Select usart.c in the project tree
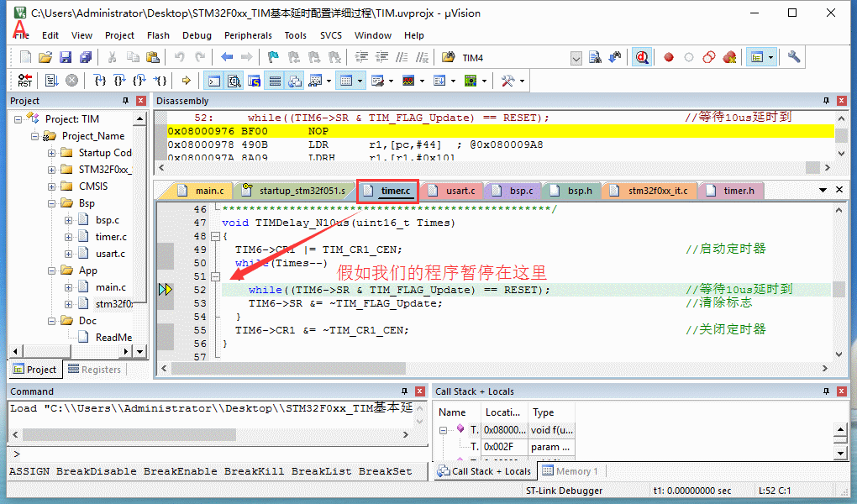The width and height of the screenshot is (857, 504). [110, 254]
